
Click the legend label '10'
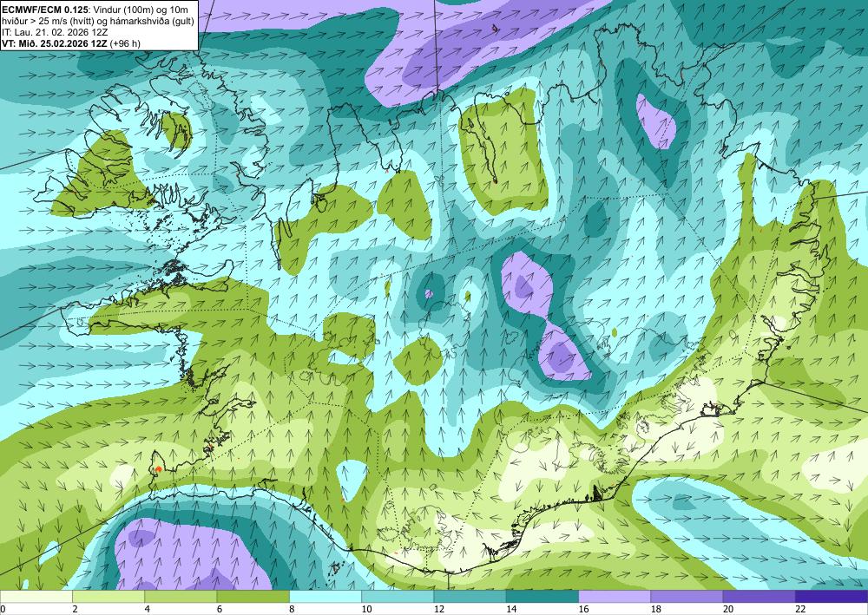click(x=366, y=609)
